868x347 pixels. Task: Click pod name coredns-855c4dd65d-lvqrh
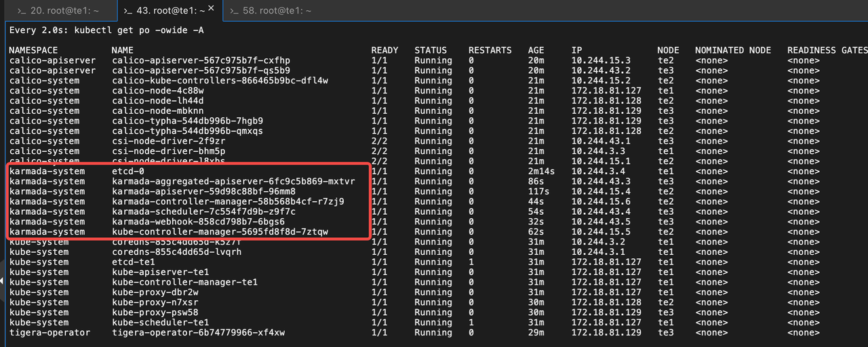(x=176, y=252)
